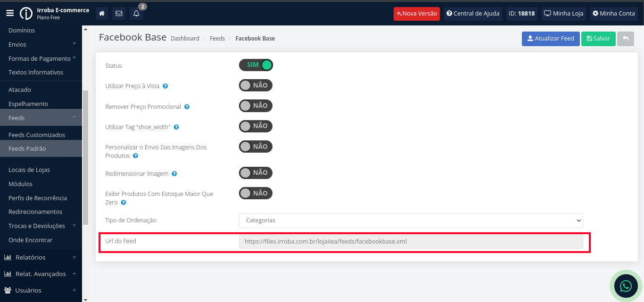Toggle Remover Preço Promocional switch
Viewport: 644px width, 302px height.
click(256, 106)
